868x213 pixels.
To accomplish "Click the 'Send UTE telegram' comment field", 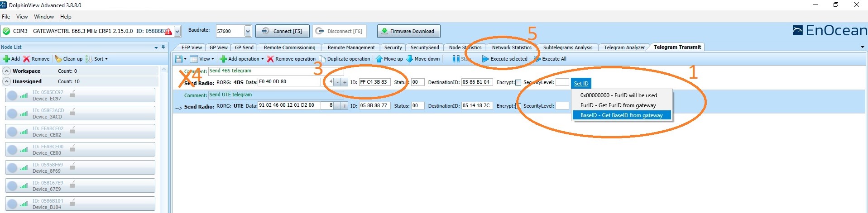I will [276, 95].
